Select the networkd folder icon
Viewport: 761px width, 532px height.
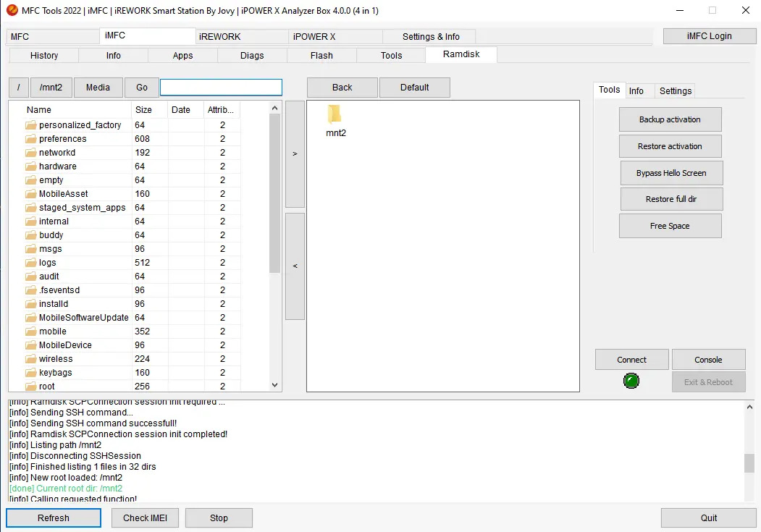[x=31, y=153]
